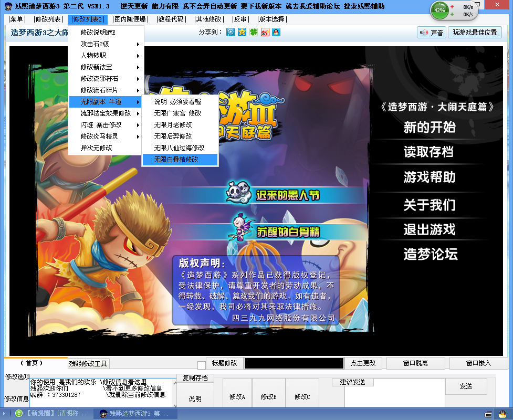Expand 流邪法宝效果修改 submenu
The height and width of the screenshot is (420, 513).
click(x=107, y=113)
